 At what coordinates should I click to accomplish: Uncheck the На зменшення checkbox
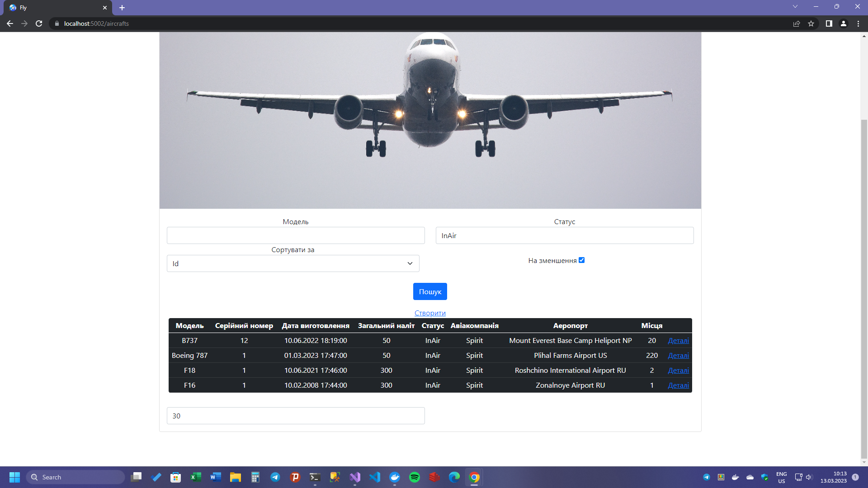pos(582,260)
